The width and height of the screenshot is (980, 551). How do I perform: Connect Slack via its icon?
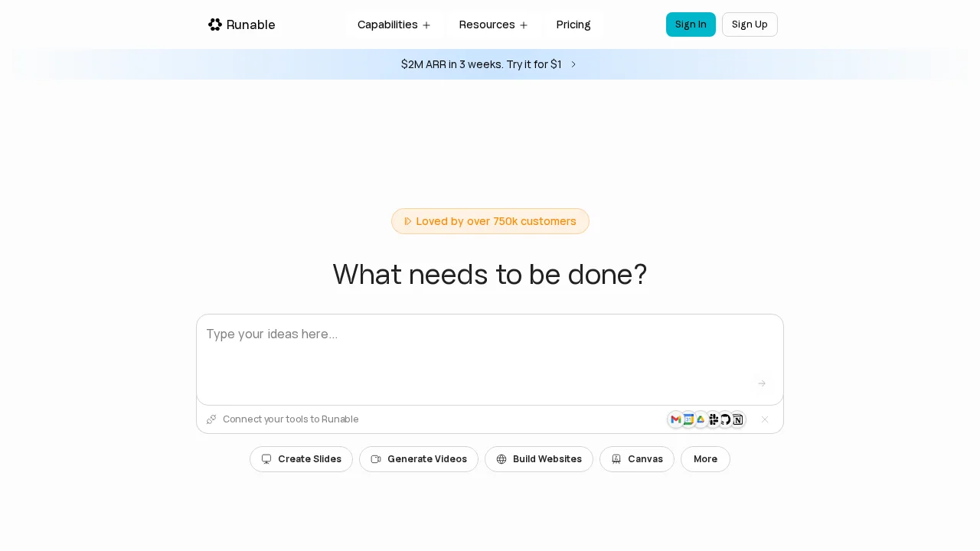pyautogui.click(x=713, y=419)
